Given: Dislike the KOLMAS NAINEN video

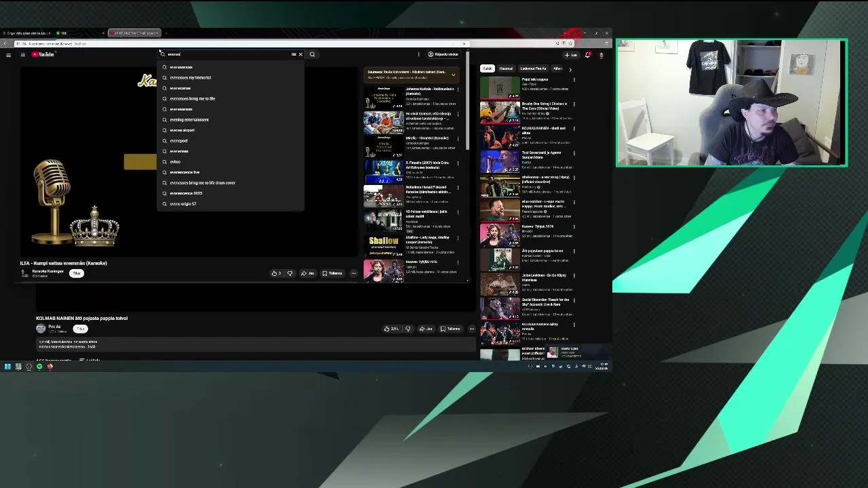Looking at the screenshot, I should coord(408,329).
